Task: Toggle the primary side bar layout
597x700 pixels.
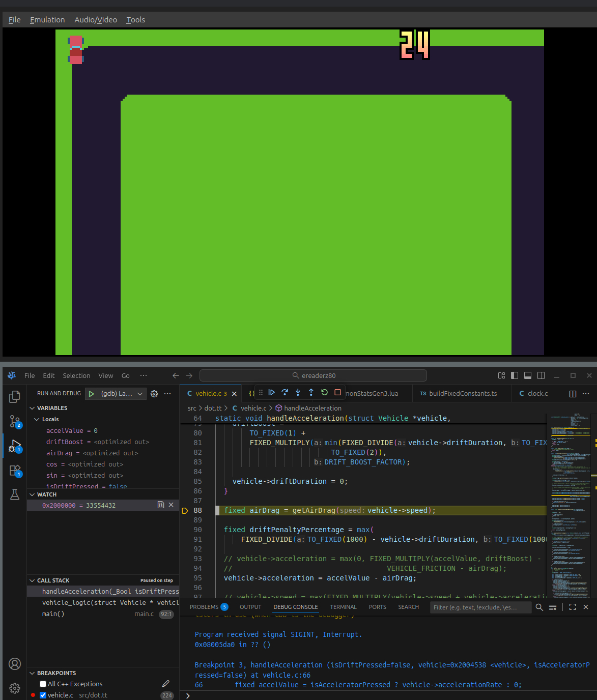Action: (515, 375)
